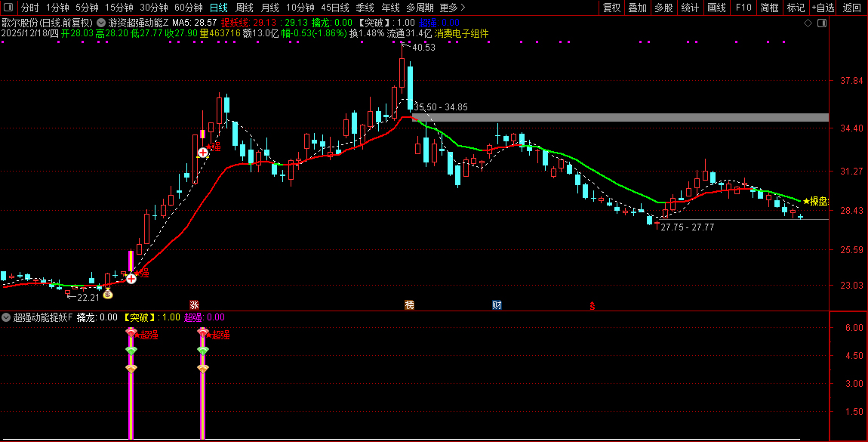Viewport: 868px width, 442px height.
Task: Switch to 1分钟 period
Action: click(57, 8)
